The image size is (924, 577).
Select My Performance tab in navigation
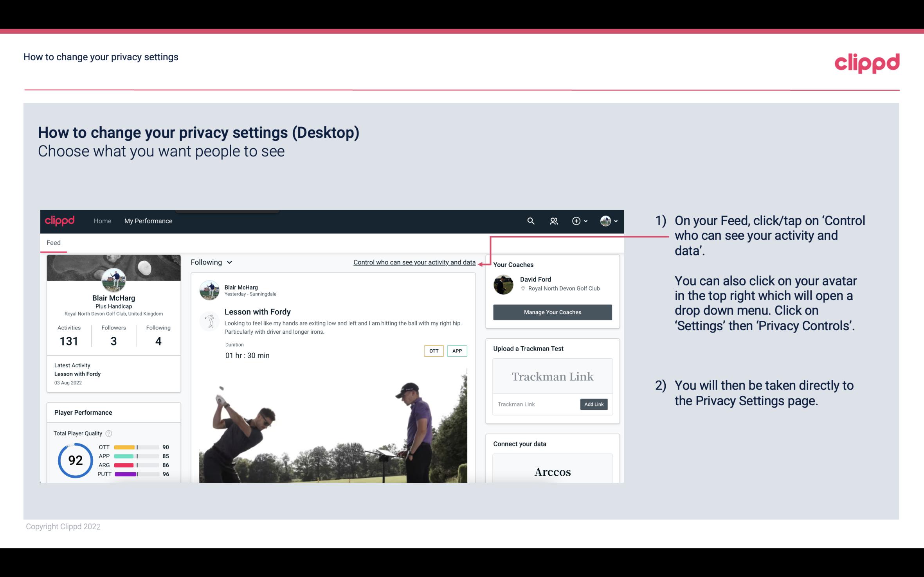[148, 221]
